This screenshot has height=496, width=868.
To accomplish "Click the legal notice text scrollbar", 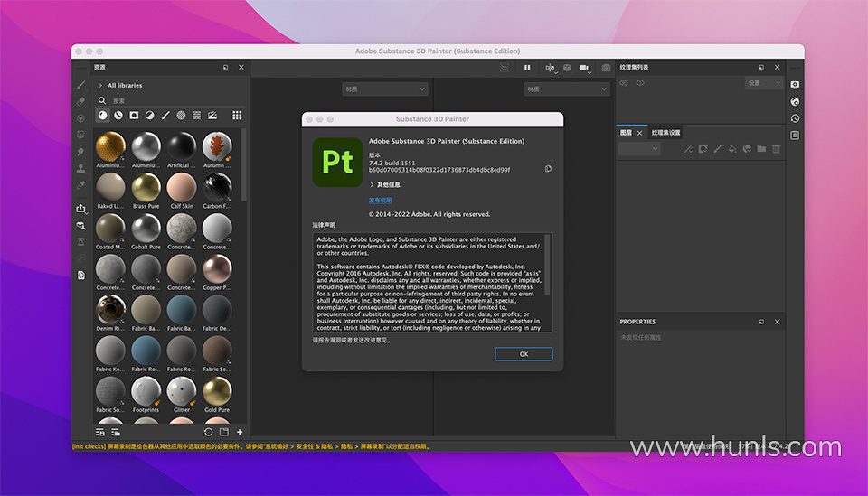I will pyautogui.click(x=548, y=265).
